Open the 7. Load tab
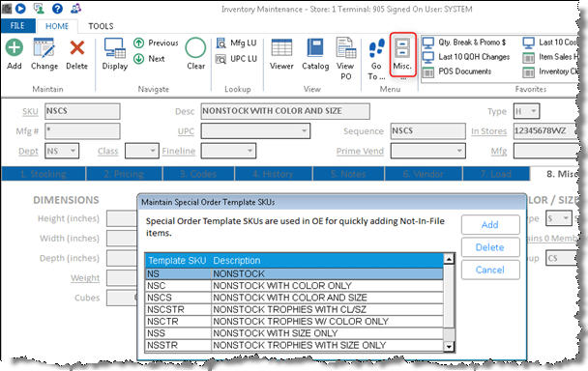The width and height of the screenshot is (588, 371). pyautogui.click(x=496, y=174)
